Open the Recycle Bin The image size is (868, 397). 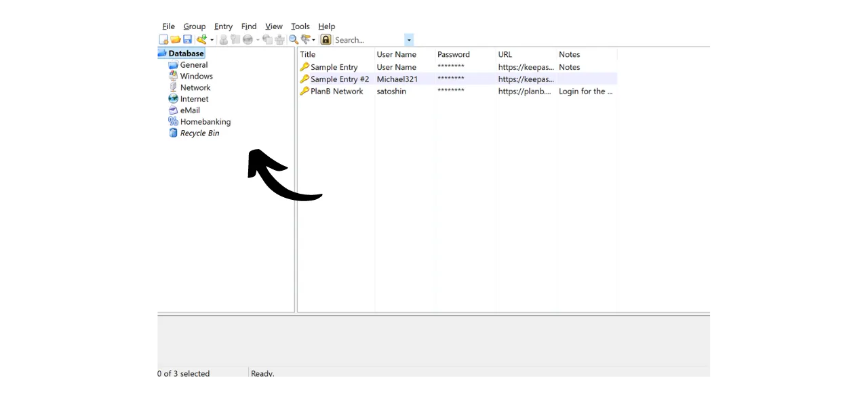tap(199, 133)
